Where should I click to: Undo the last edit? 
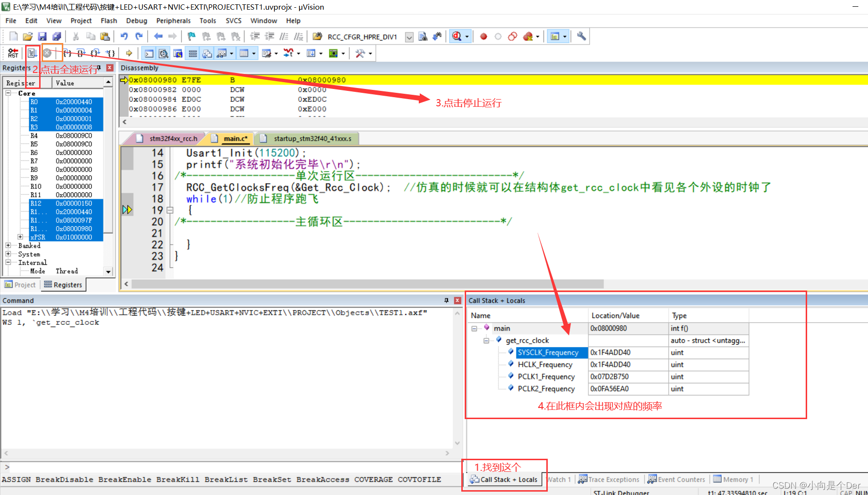124,36
